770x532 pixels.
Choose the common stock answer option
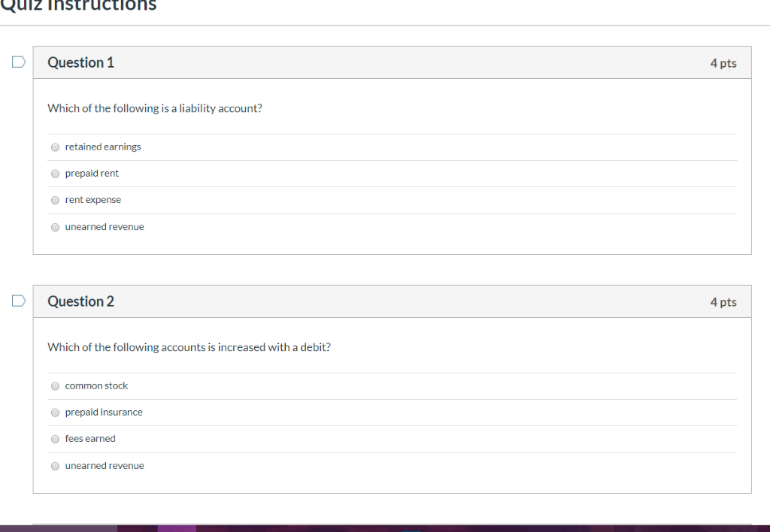point(55,386)
